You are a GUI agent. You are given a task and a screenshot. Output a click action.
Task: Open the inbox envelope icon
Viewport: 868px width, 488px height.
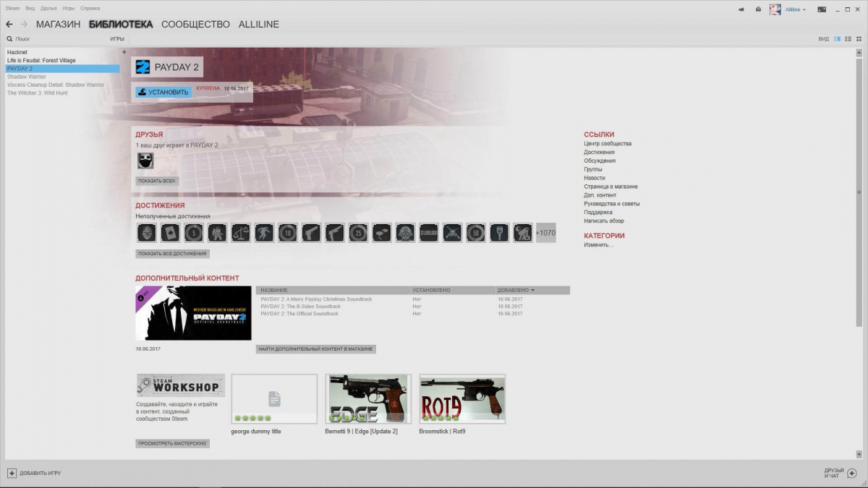tap(758, 9)
